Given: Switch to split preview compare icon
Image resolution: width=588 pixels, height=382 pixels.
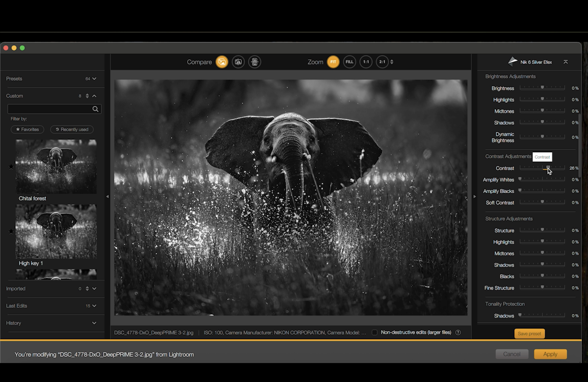Looking at the screenshot, I should (238, 62).
